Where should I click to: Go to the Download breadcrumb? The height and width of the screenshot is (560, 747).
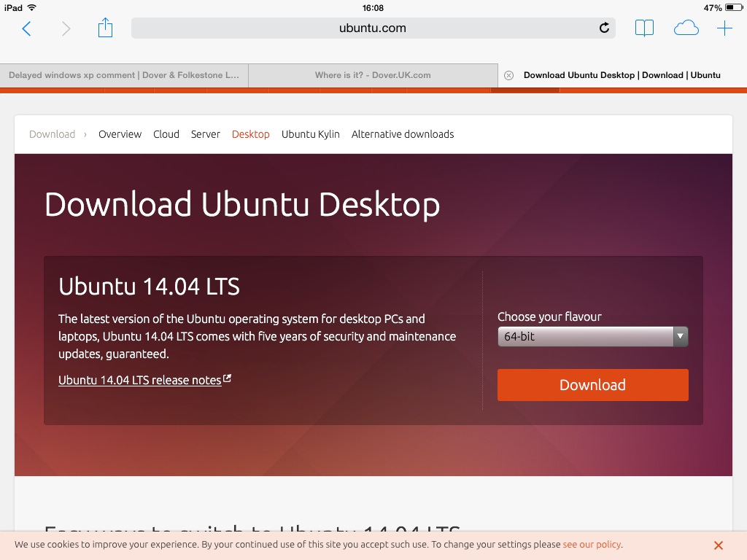point(52,134)
